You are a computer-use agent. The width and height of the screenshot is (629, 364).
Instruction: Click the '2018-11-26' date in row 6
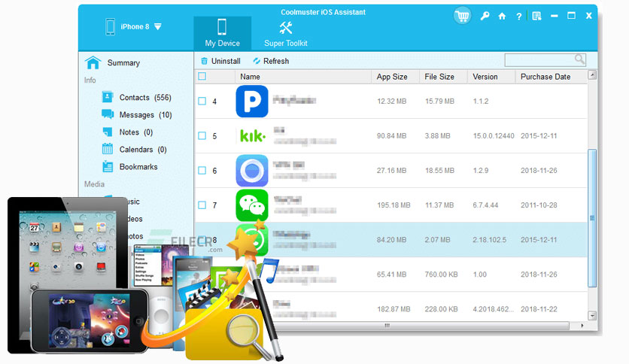pyautogui.click(x=539, y=171)
